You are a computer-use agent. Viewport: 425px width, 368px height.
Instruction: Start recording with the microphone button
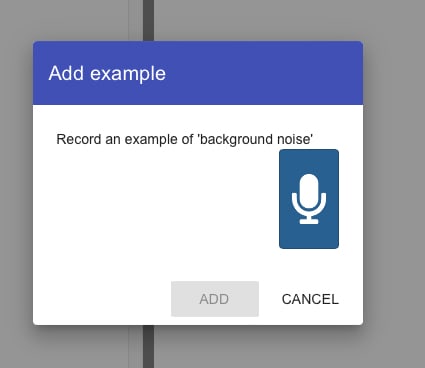coord(309,199)
